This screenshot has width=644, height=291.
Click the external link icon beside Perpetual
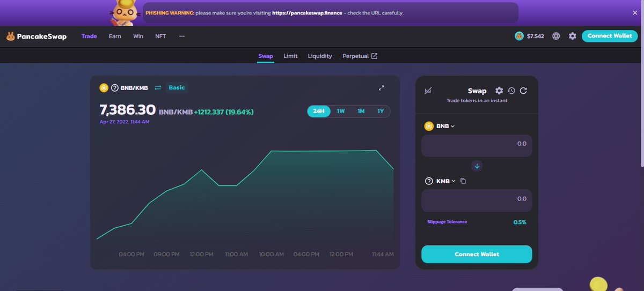[375, 56]
